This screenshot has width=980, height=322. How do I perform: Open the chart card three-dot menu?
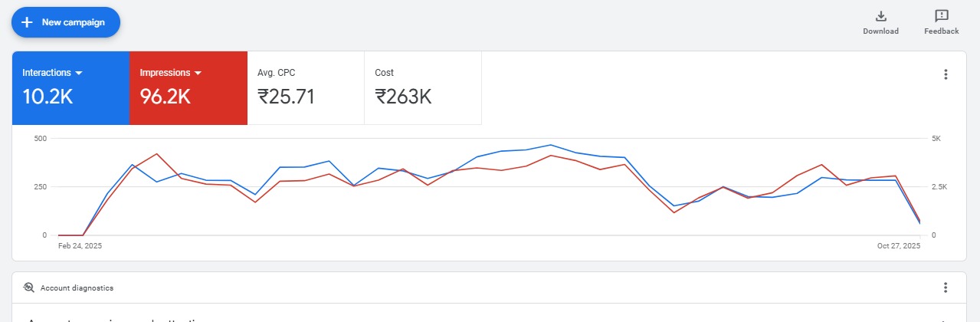click(946, 74)
